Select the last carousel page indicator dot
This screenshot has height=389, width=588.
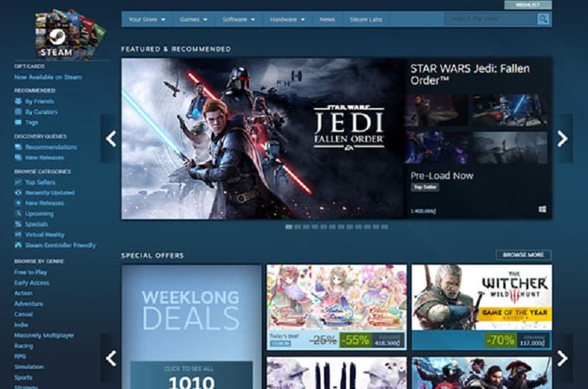(384, 226)
